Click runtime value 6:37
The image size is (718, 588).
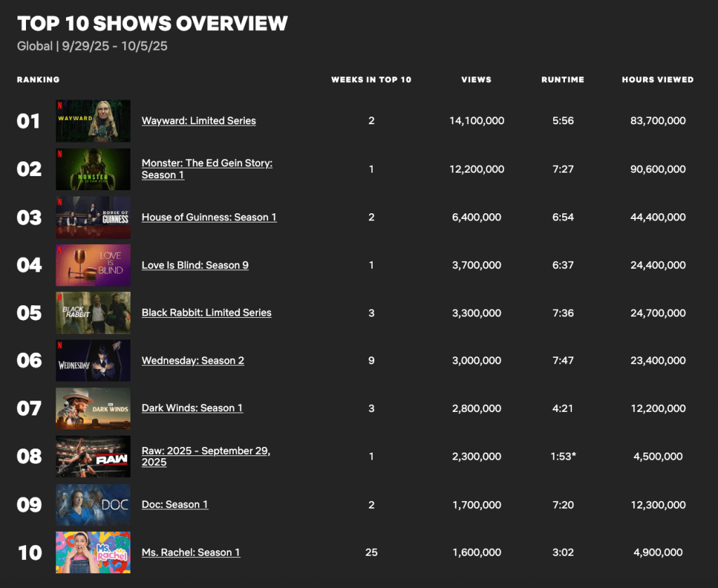pos(563,265)
